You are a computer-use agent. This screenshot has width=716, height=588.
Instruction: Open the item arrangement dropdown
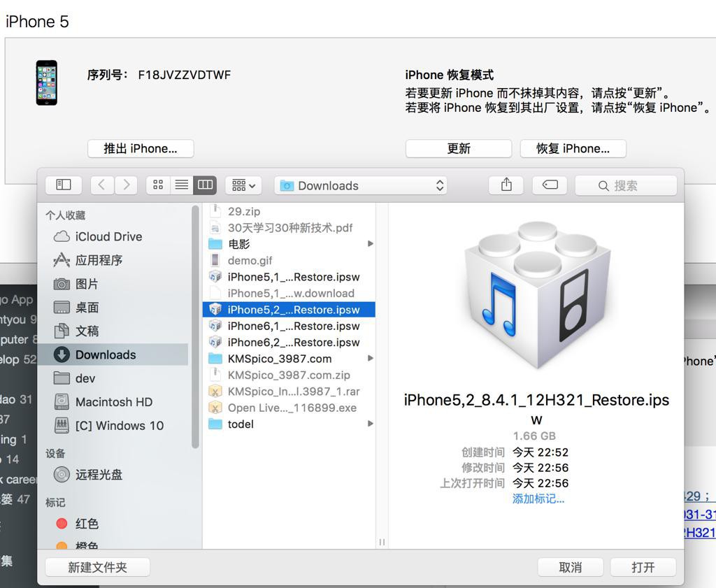[x=243, y=185]
